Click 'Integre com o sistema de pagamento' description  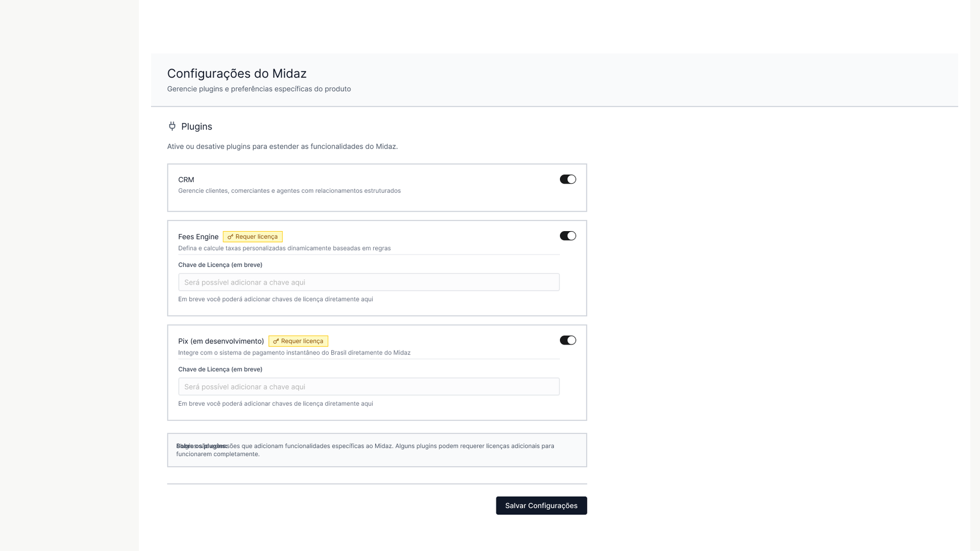pos(294,353)
